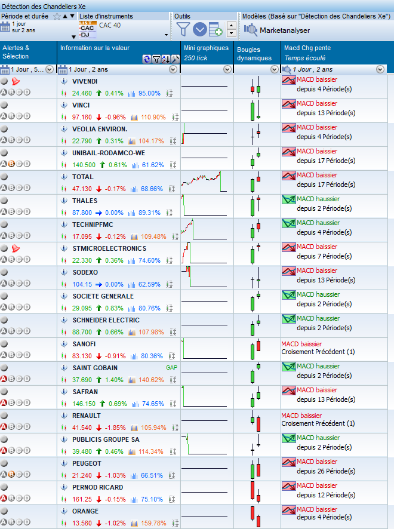The height and width of the screenshot is (532, 394).
Task: Click the stepper up arrow in Outils
Action: tap(231, 26)
